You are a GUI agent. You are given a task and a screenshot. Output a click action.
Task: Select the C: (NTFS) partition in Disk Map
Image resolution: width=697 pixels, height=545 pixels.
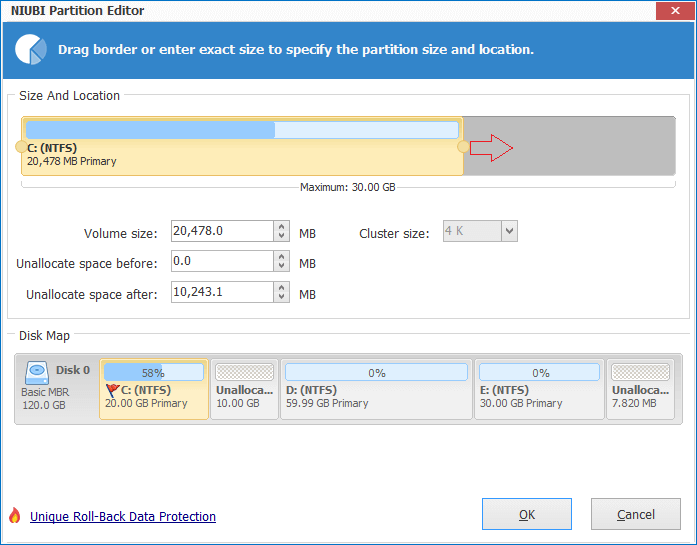[154, 389]
